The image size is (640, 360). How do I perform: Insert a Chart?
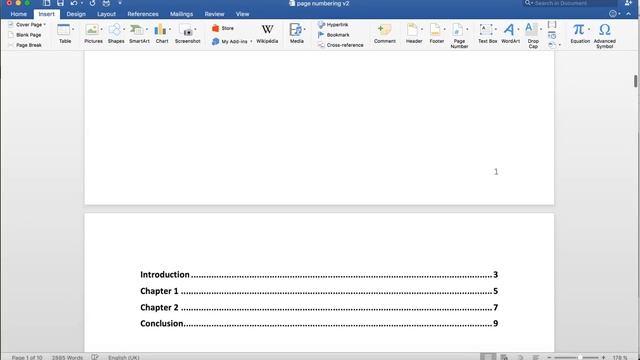(162, 33)
